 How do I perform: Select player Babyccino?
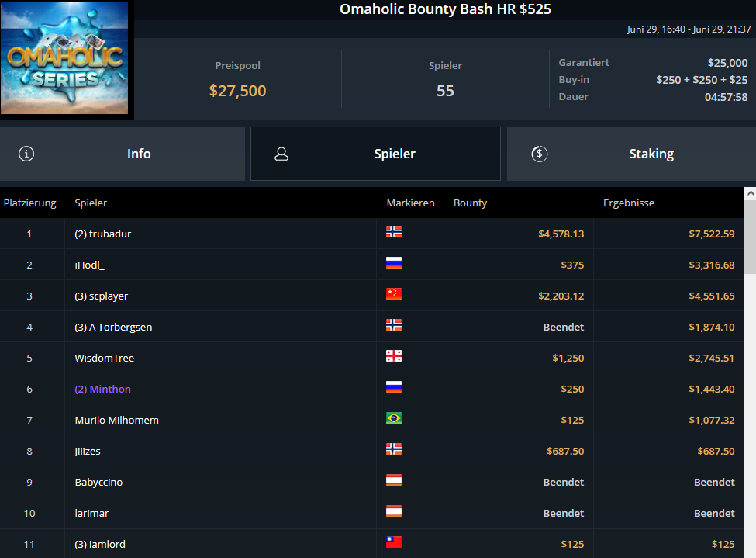[x=98, y=482]
